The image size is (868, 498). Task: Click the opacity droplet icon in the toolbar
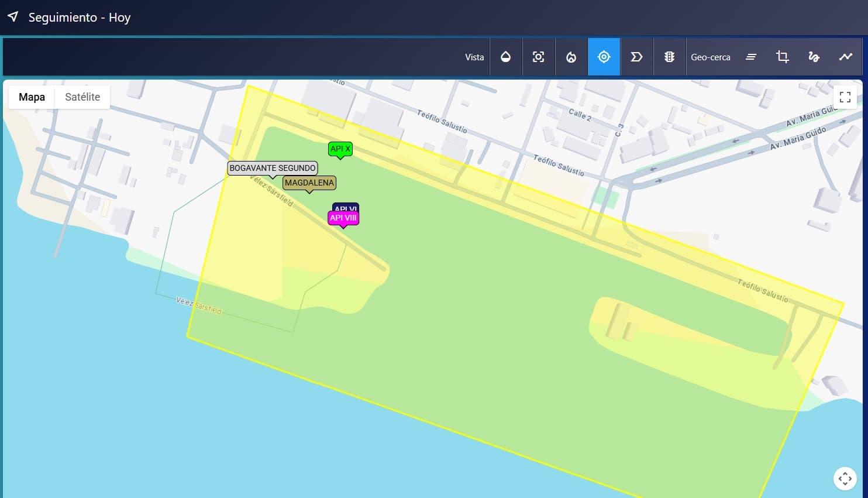[506, 57]
